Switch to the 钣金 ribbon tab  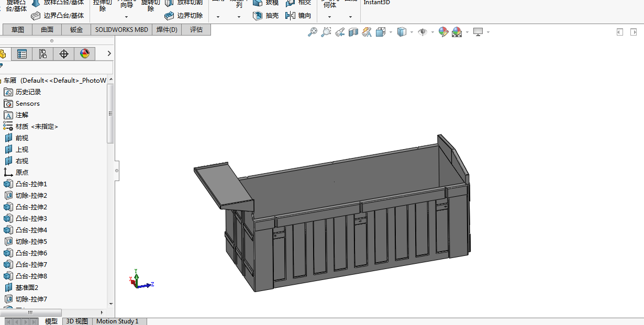click(x=76, y=29)
